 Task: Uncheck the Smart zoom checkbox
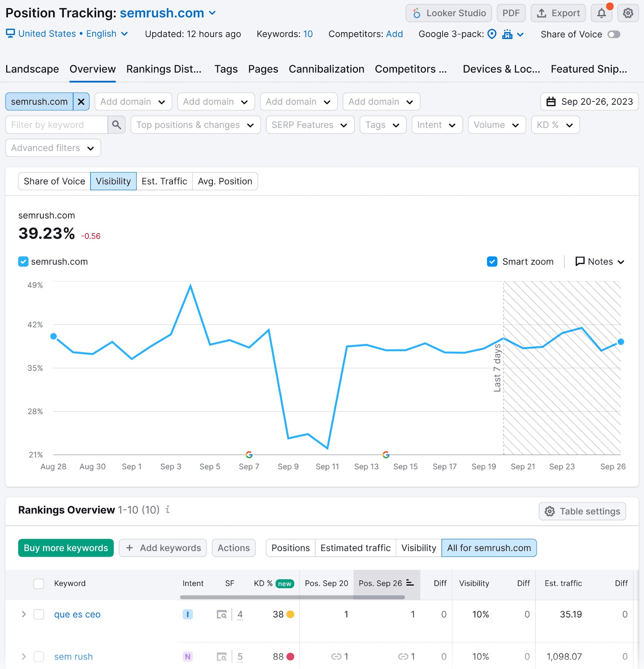[492, 262]
